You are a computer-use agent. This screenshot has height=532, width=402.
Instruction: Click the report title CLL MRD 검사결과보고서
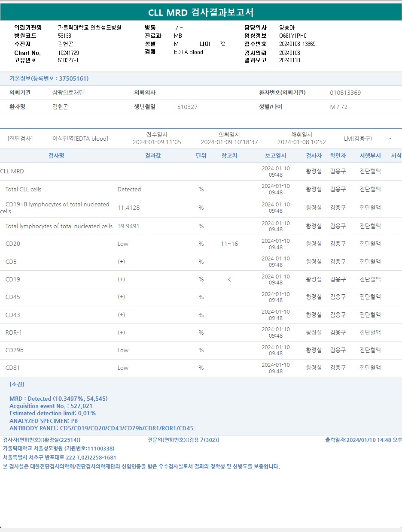point(201,12)
